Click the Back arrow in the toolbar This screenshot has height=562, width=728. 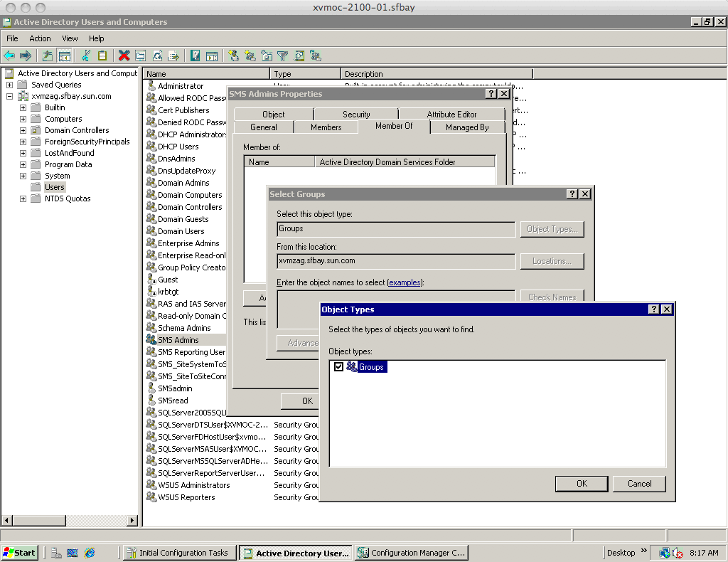coord(9,55)
